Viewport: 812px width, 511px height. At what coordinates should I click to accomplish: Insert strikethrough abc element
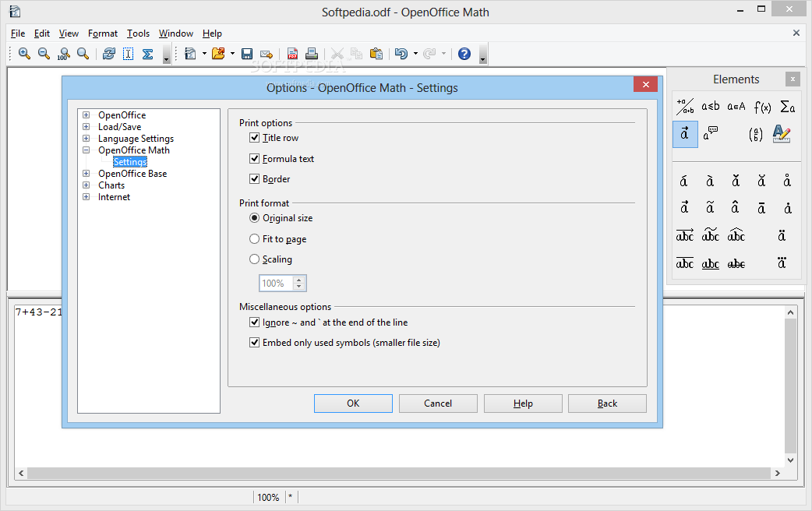(736, 264)
